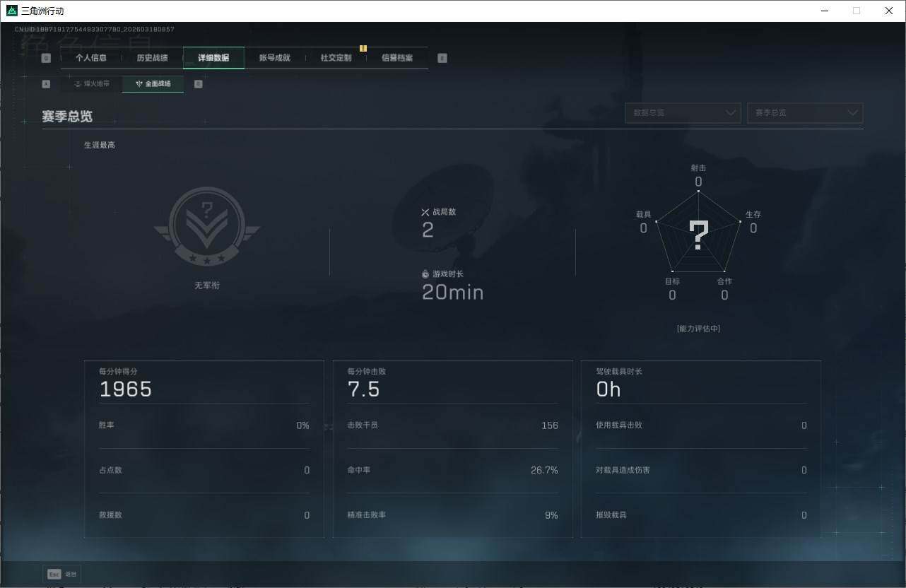Click the 命中率 value 26.7%

544,470
